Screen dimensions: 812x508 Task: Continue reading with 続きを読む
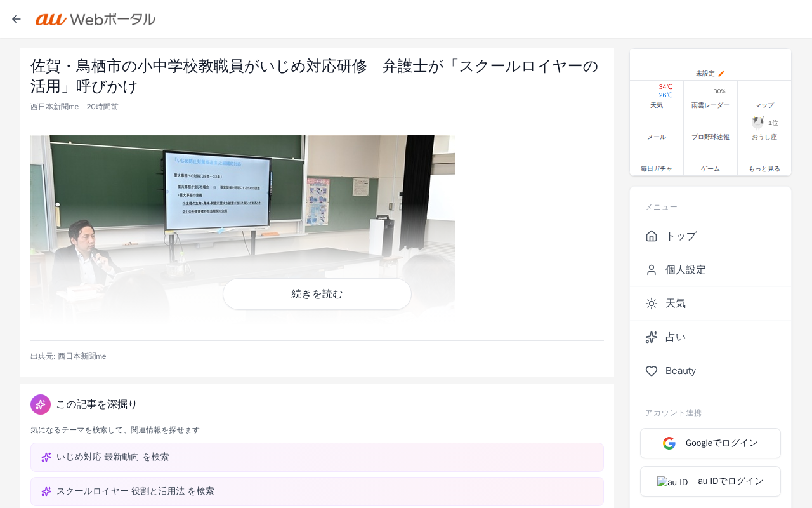(317, 294)
